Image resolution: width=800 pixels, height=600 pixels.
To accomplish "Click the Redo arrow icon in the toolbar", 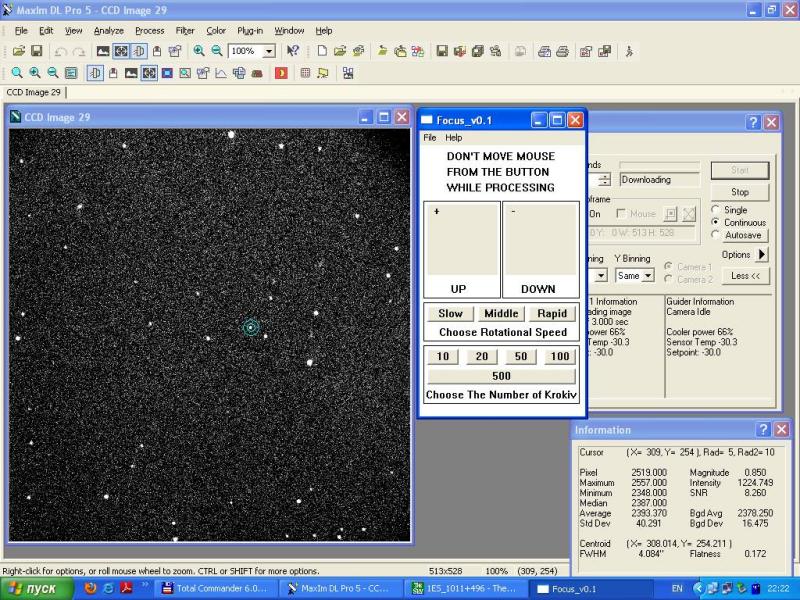I will (x=79, y=52).
